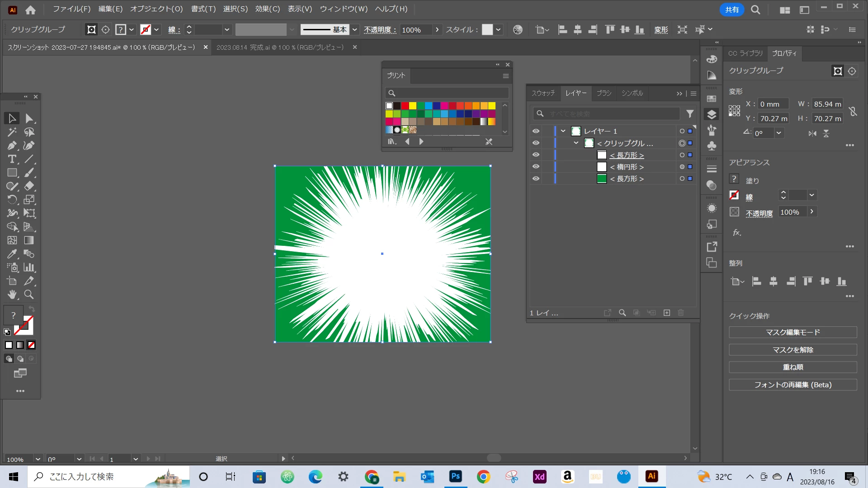
Task: Open the 効果(C) menu
Action: [267, 9]
